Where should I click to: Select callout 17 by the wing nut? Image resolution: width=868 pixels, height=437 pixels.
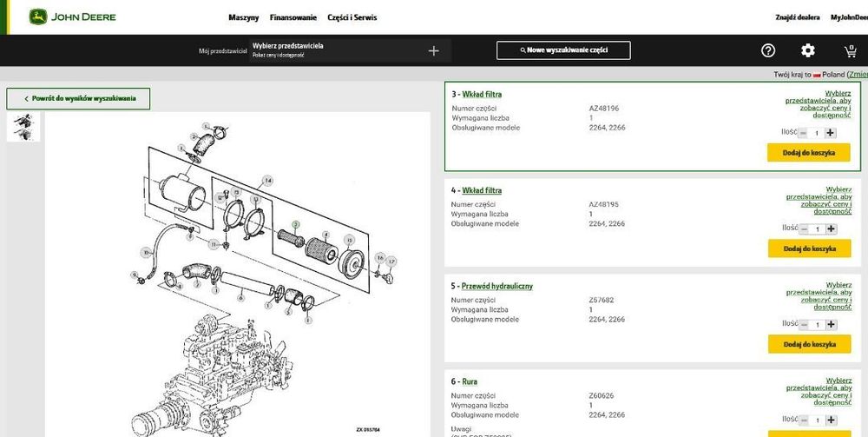click(392, 261)
